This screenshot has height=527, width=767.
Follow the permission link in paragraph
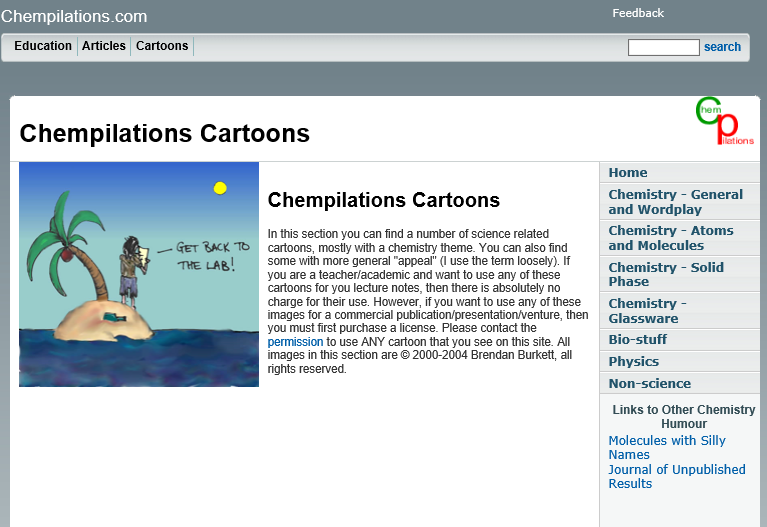[295, 342]
